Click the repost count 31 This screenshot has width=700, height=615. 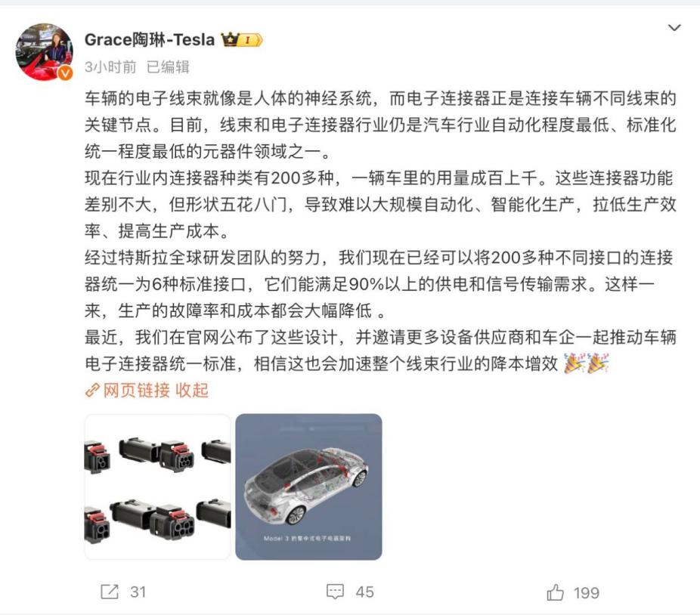pos(138,592)
